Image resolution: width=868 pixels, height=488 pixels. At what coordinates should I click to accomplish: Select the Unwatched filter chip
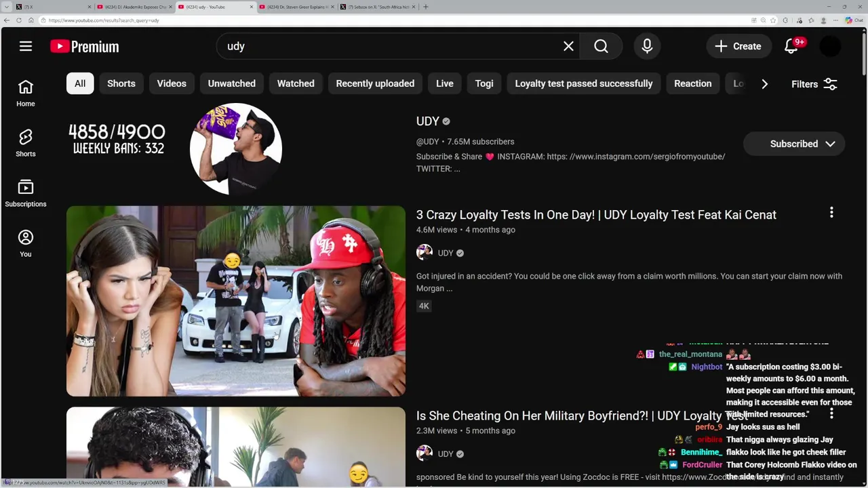pyautogui.click(x=232, y=83)
